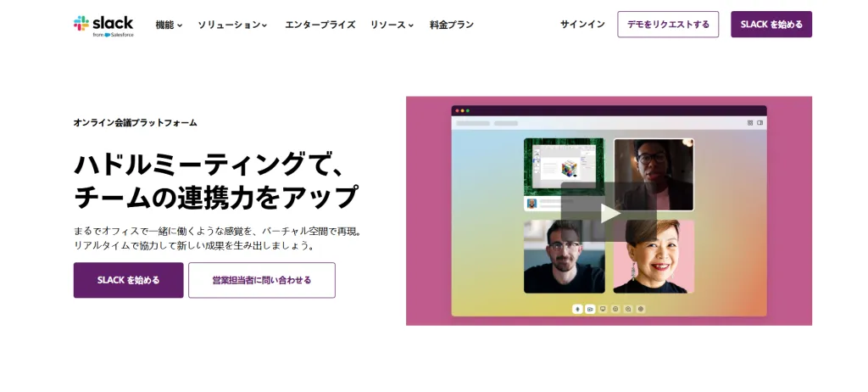This screenshot has width=868, height=392.
Task: Click the SLACK を始める button below the headline
Action: click(x=128, y=280)
